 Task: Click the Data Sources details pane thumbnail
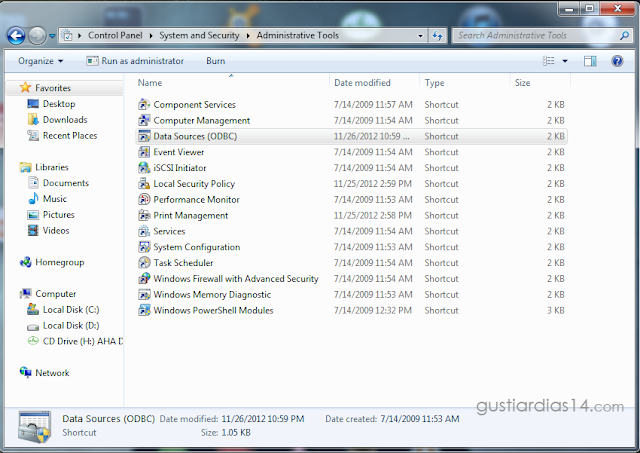tap(35, 427)
